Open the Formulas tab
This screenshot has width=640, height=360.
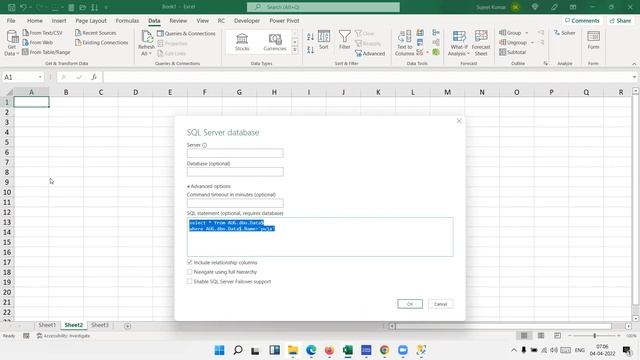tap(127, 20)
